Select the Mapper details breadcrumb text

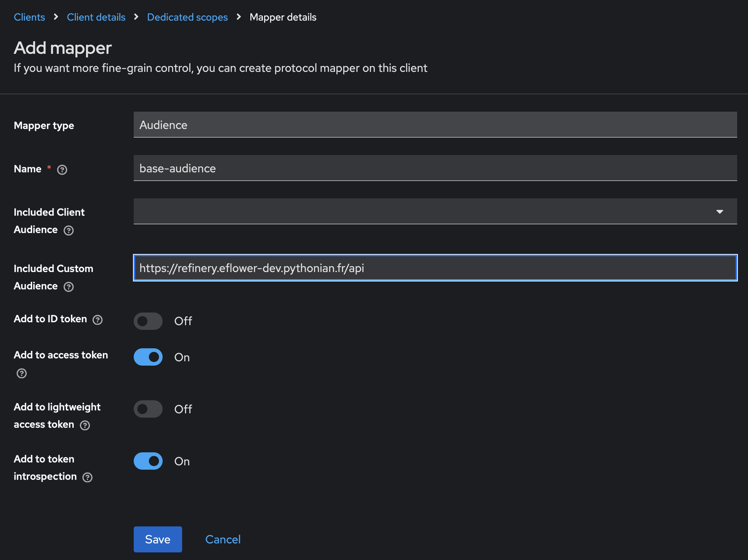pyautogui.click(x=283, y=17)
